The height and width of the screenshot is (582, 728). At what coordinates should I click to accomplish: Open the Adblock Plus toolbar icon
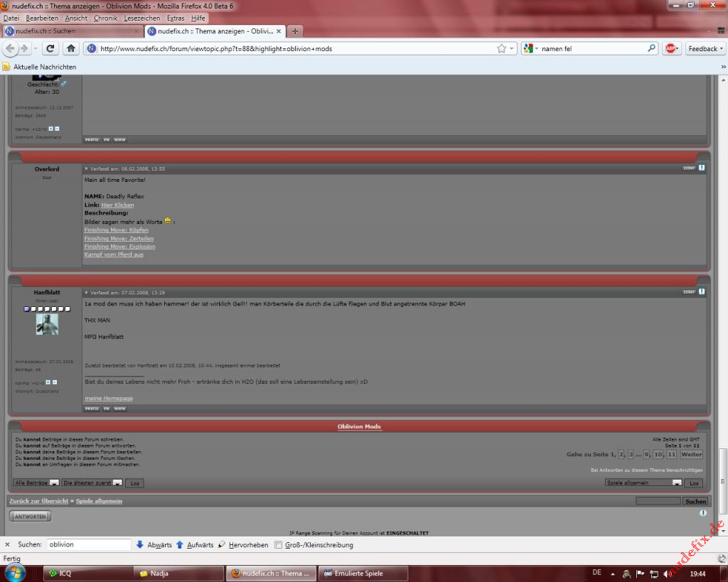670,48
